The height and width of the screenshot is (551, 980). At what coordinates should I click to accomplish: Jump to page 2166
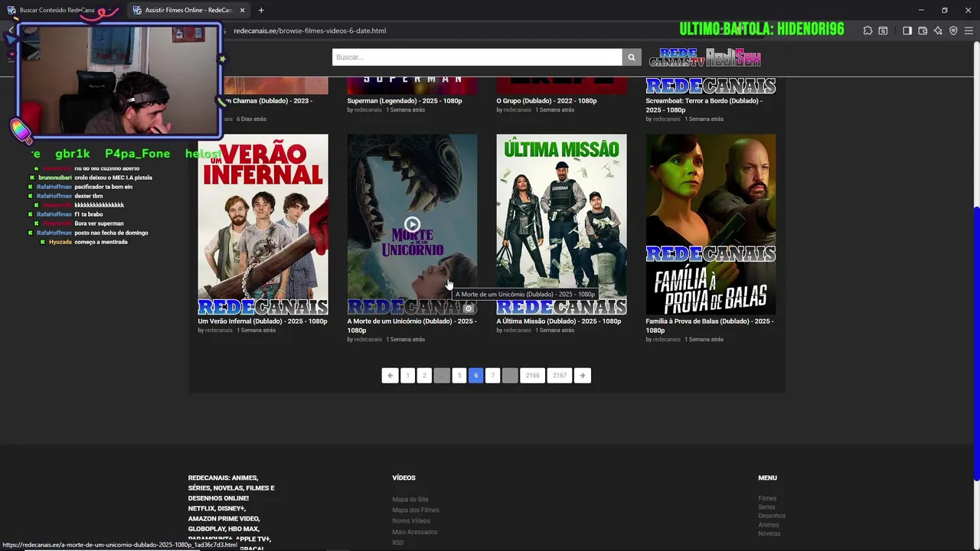click(x=533, y=375)
